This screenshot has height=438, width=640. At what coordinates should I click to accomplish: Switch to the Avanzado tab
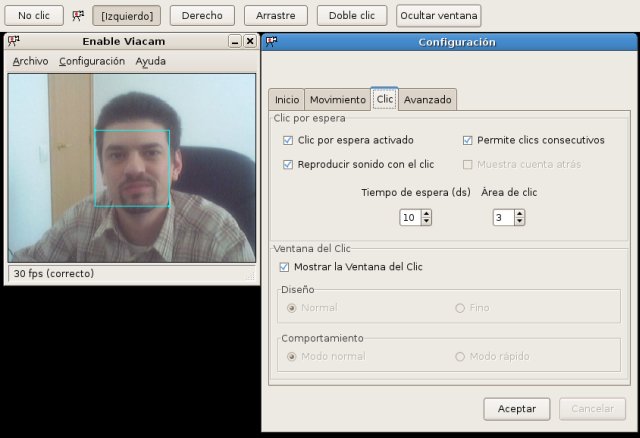428,100
